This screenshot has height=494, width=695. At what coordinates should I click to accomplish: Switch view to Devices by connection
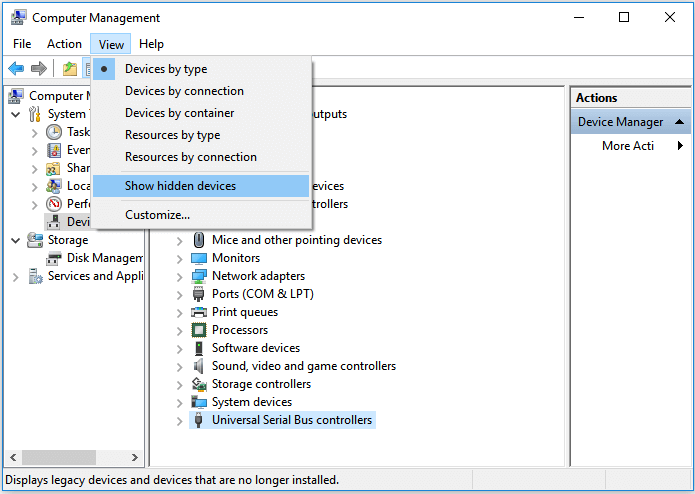(184, 91)
